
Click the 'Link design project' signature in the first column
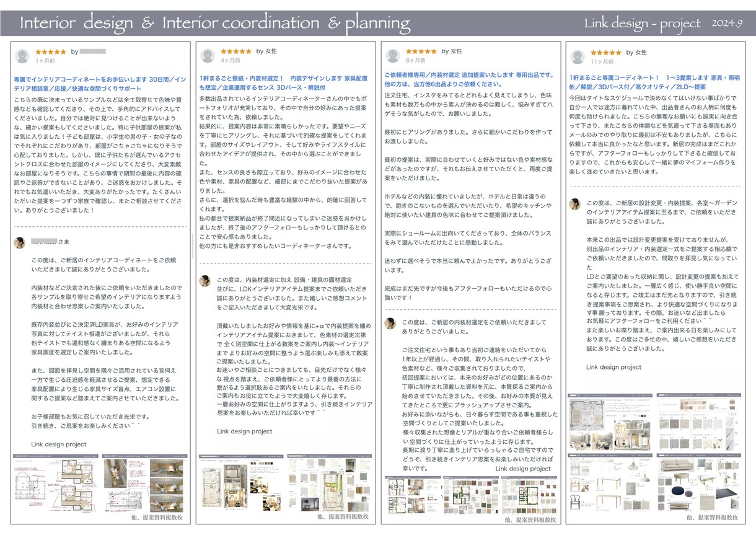point(59,444)
